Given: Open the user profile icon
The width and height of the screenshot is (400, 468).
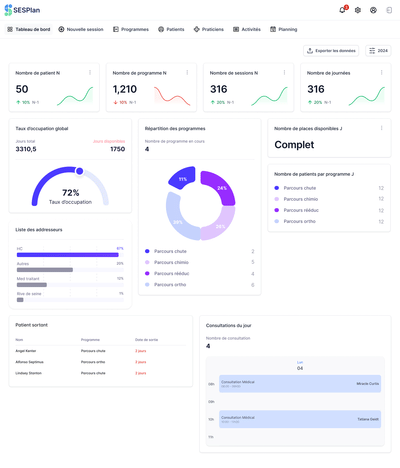Looking at the screenshot, I should coord(373,10).
